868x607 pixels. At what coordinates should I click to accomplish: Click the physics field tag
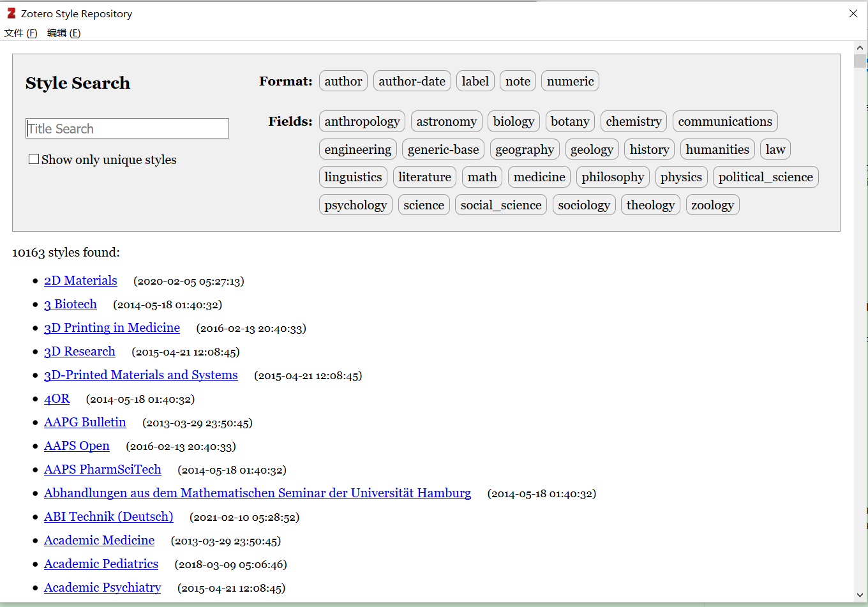pyautogui.click(x=681, y=177)
